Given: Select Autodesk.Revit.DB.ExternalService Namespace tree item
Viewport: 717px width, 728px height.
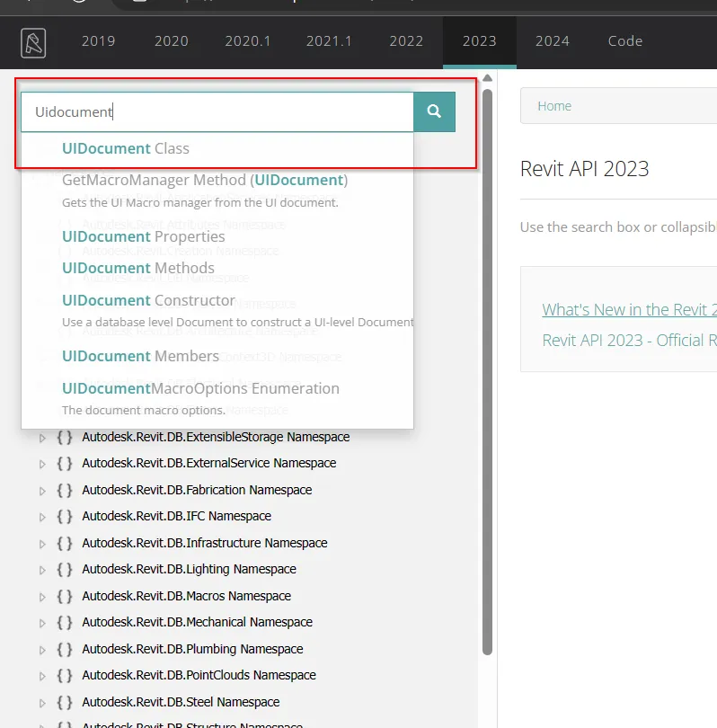Looking at the screenshot, I should pyautogui.click(x=209, y=463).
